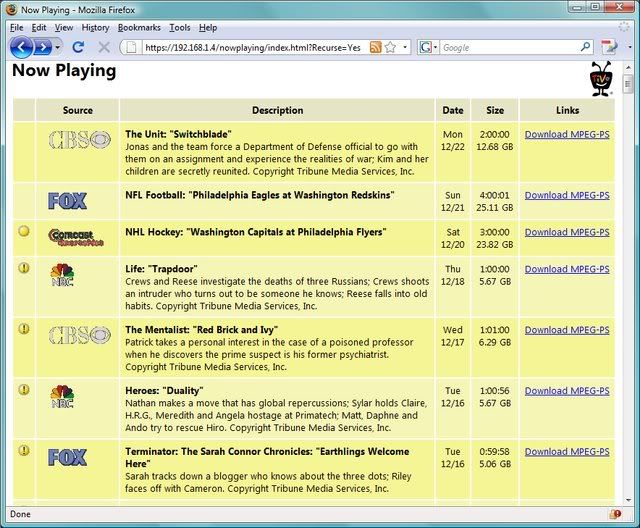Click the exclamation icon in The Mentalist row
This screenshot has width=640, height=528.
click(x=24, y=329)
